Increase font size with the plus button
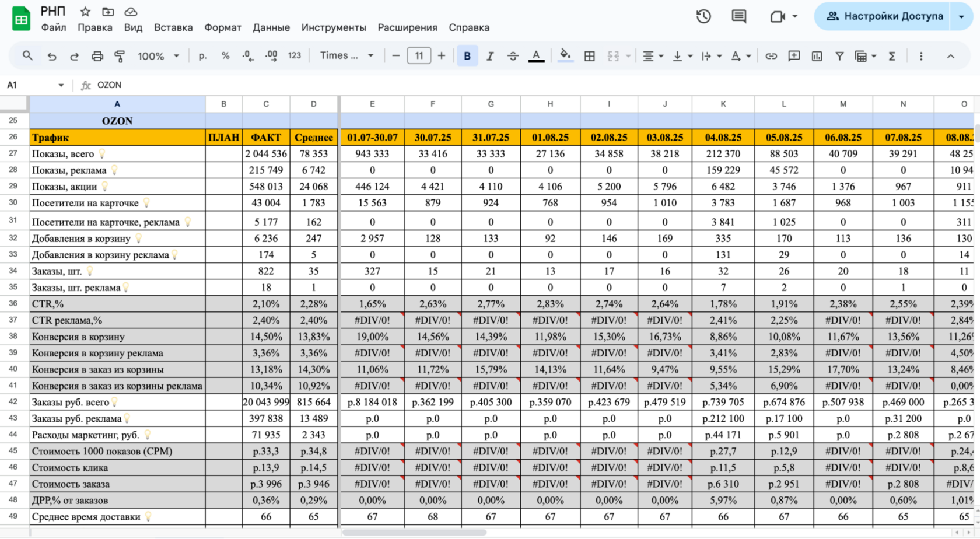 pyautogui.click(x=442, y=56)
